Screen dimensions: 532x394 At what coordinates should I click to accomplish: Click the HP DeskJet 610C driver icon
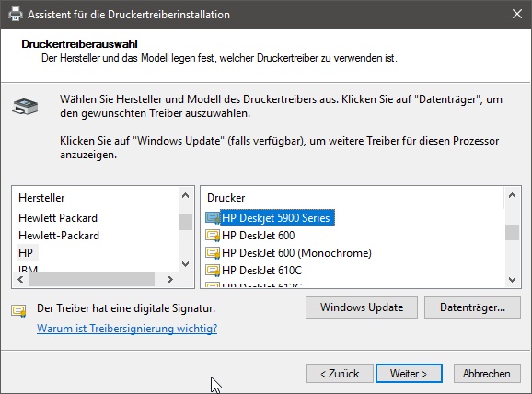coord(213,271)
